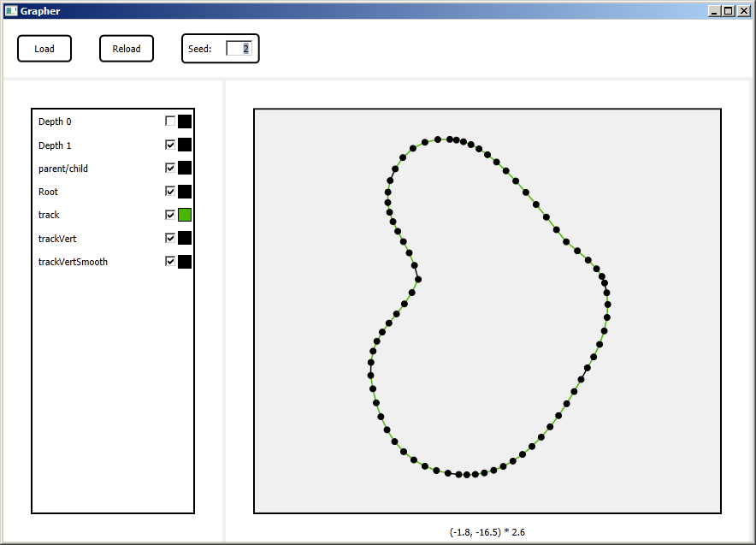Enable the Depth 0 checkbox
The height and width of the screenshot is (545, 756).
point(170,121)
